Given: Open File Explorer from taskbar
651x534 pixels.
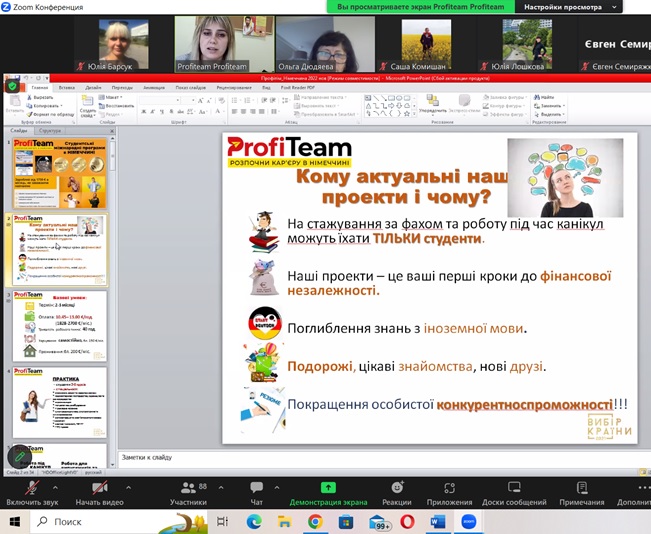Looking at the screenshot, I should pyautogui.click(x=284, y=522).
